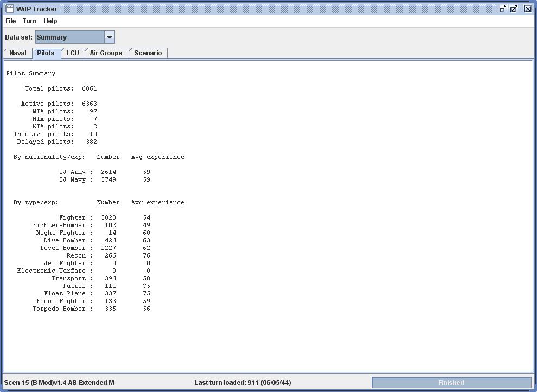Click the WitP Tracker window icon
Viewport: 537px width, 392px height.
click(x=10, y=9)
